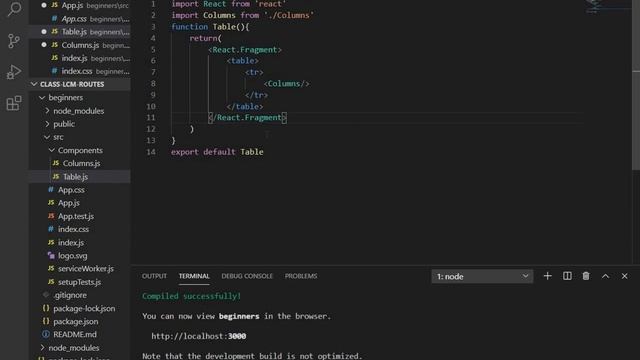Switch to App.js in open editors
640x360 pixels.
tap(80, 5)
